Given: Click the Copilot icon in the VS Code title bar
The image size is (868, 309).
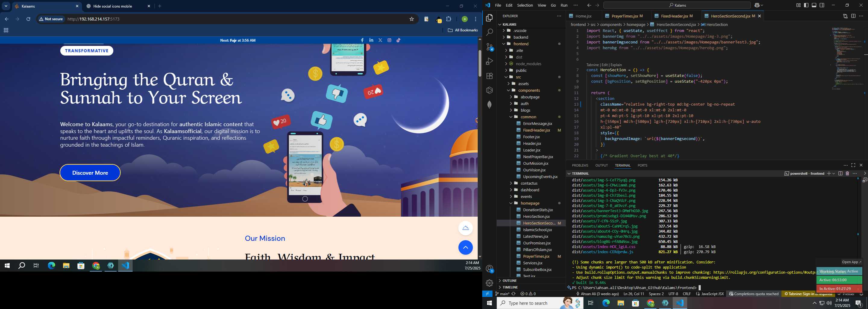Looking at the screenshot, I should (757, 5).
